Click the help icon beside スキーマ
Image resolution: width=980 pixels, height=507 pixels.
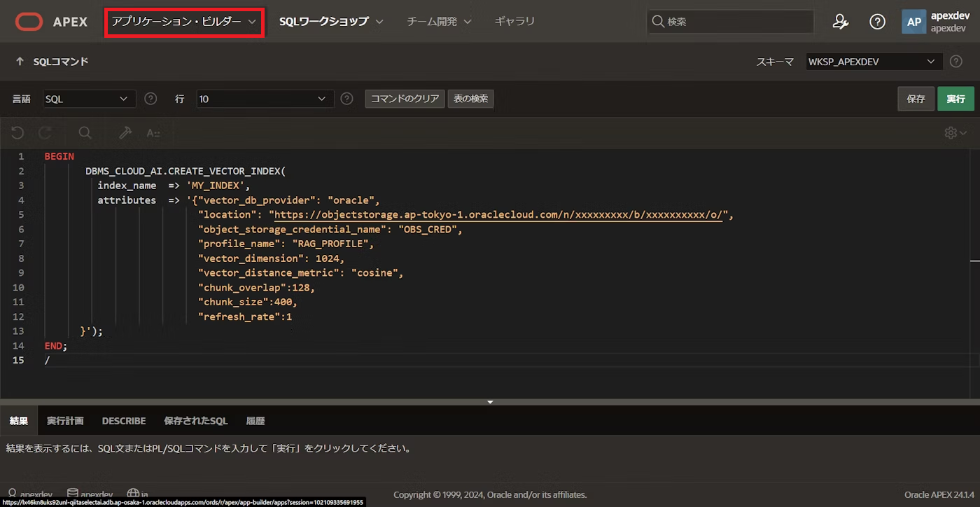pyautogui.click(x=955, y=62)
